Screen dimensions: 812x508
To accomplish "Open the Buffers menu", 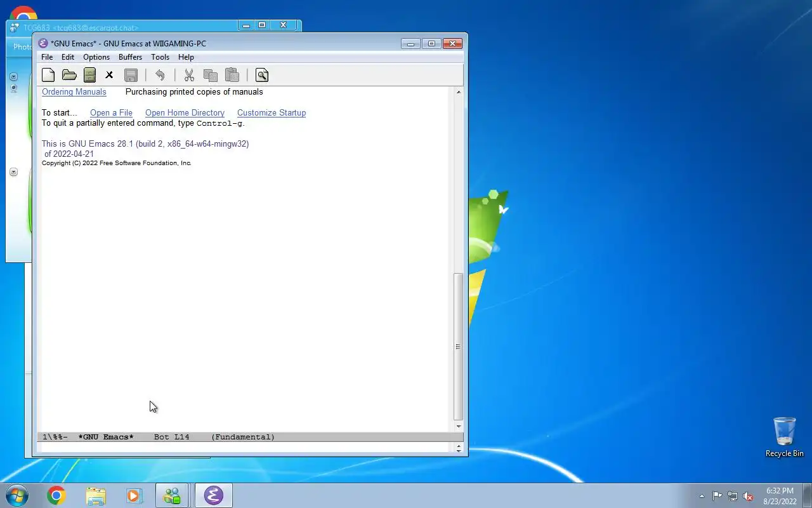I will tap(130, 57).
